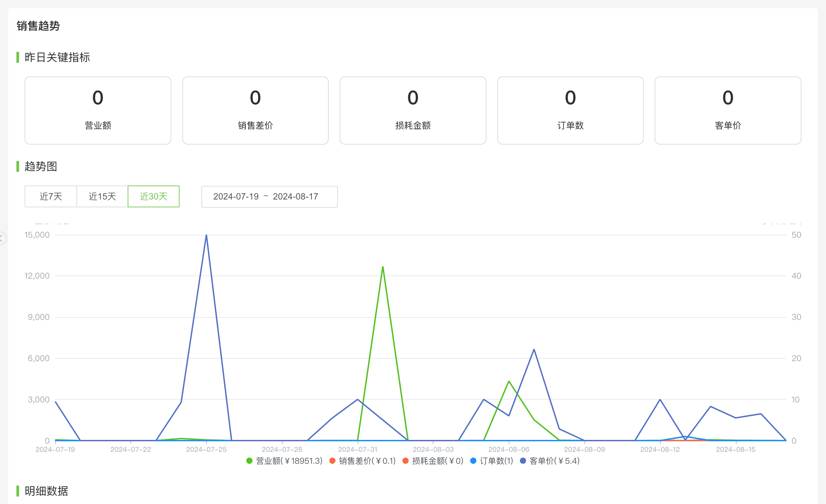
Task: Click the 营业额 metric card
Action: [x=98, y=110]
